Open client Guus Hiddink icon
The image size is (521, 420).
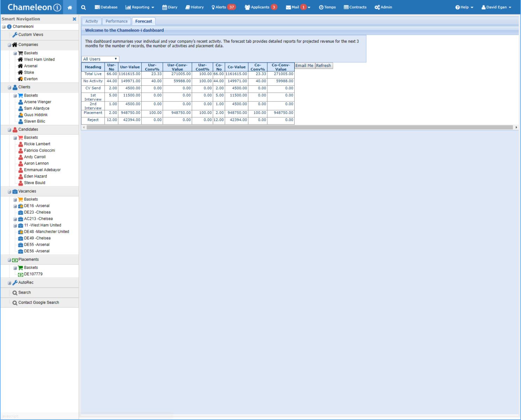(x=20, y=115)
